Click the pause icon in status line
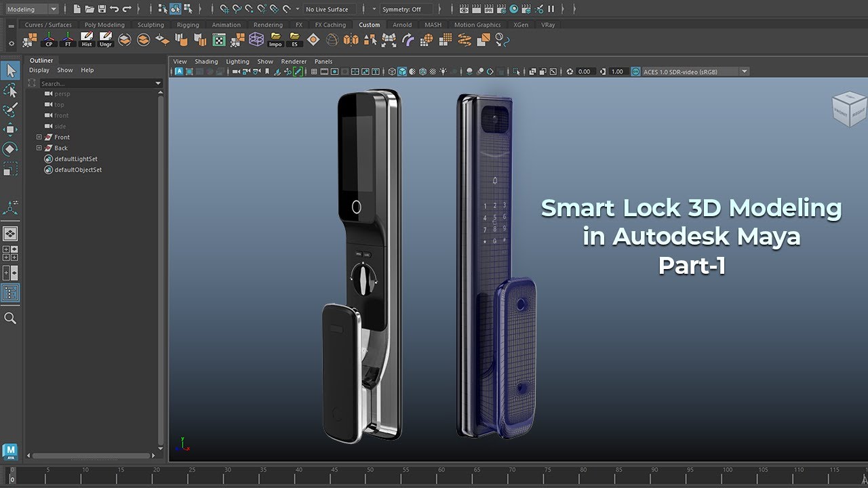This screenshot has height=488, width=868. tap(551, 9)
